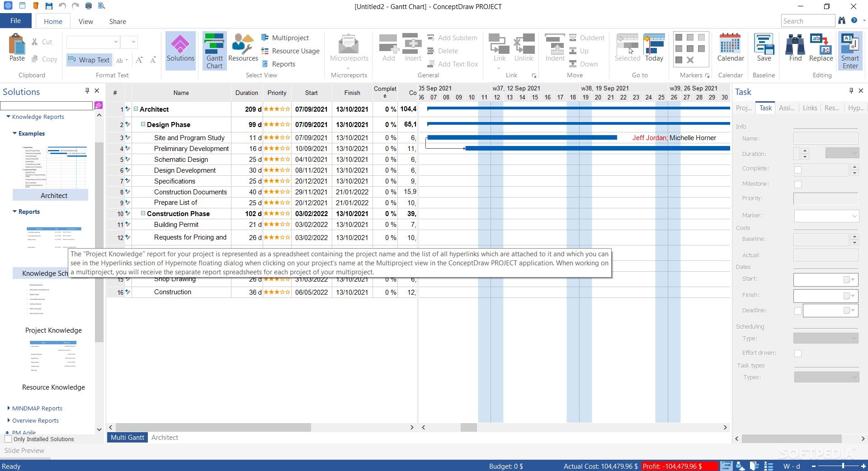This screenshot has height=471, width=868.
Task: Click the Outdent command
Action: click(x=587, y=38)
